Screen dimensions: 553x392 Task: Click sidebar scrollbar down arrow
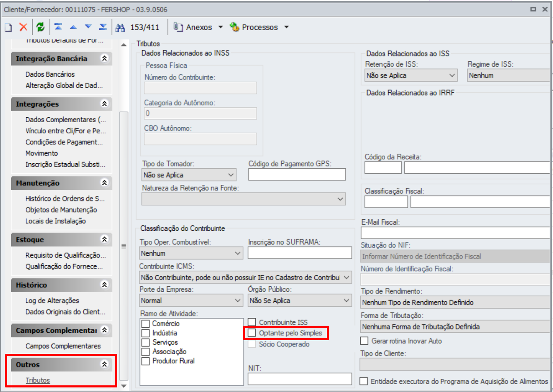(x=123, y=386)
